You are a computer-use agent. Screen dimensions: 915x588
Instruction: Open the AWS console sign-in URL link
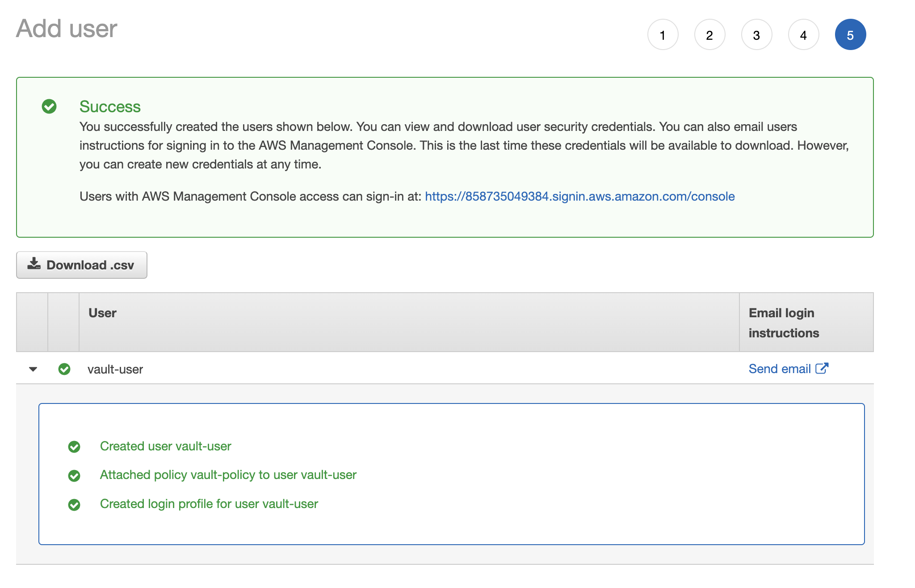(x=579, y=197)
